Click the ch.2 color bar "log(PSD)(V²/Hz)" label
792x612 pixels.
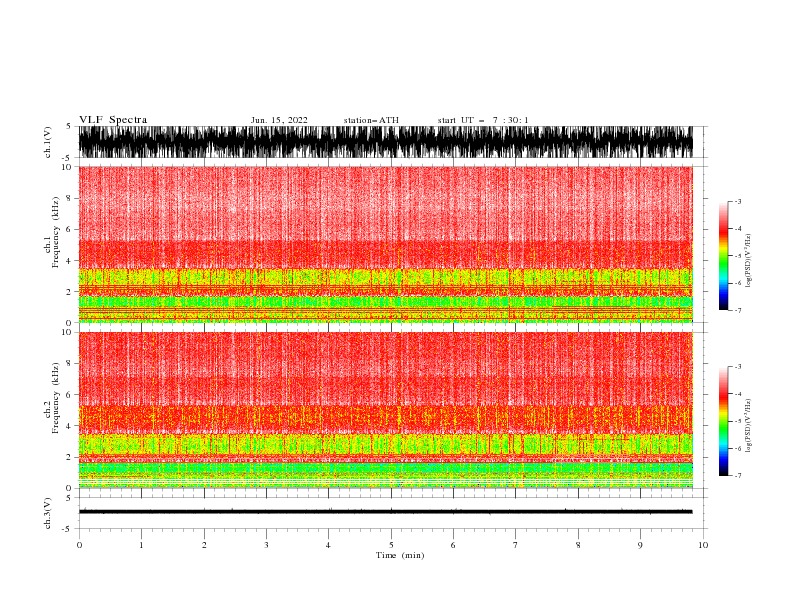(748, 426)
